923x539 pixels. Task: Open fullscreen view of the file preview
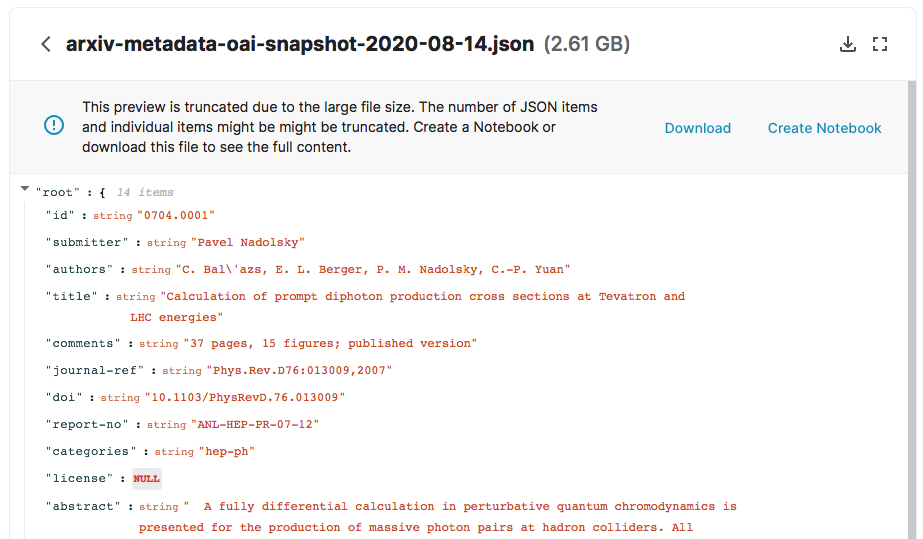880,44
